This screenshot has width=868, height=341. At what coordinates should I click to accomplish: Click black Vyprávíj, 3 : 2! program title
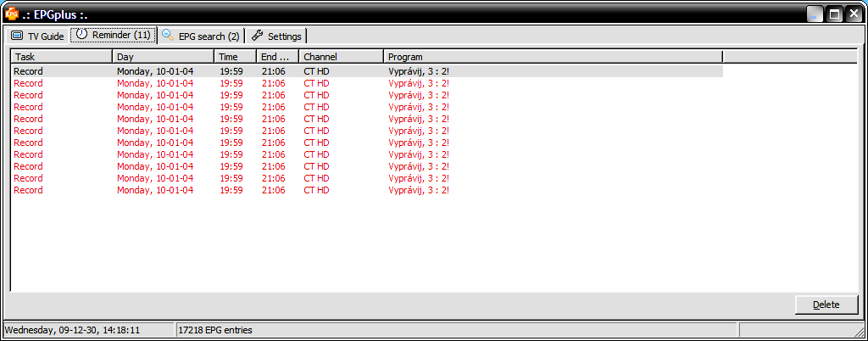419,71
